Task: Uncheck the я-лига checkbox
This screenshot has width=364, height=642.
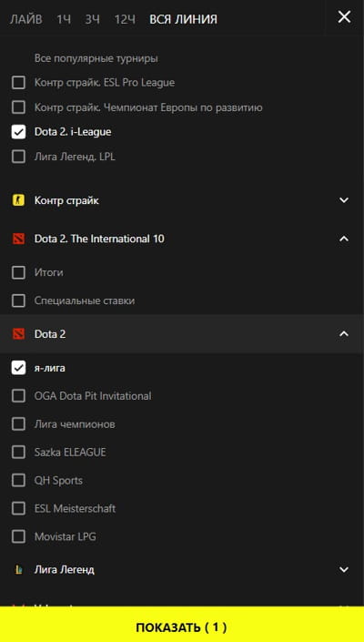Action: click(18, 368)
